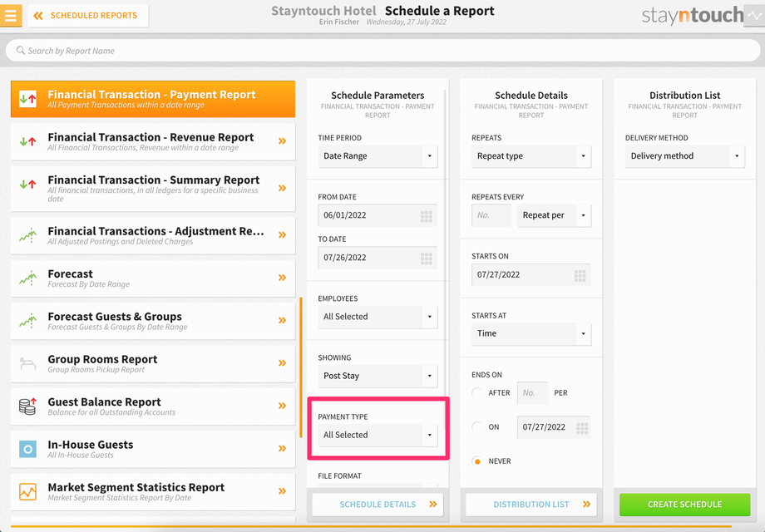Open the Employees All Selected dropdown
The height and width of the screenshot is (532, 765).
click(x=378, y=317)
